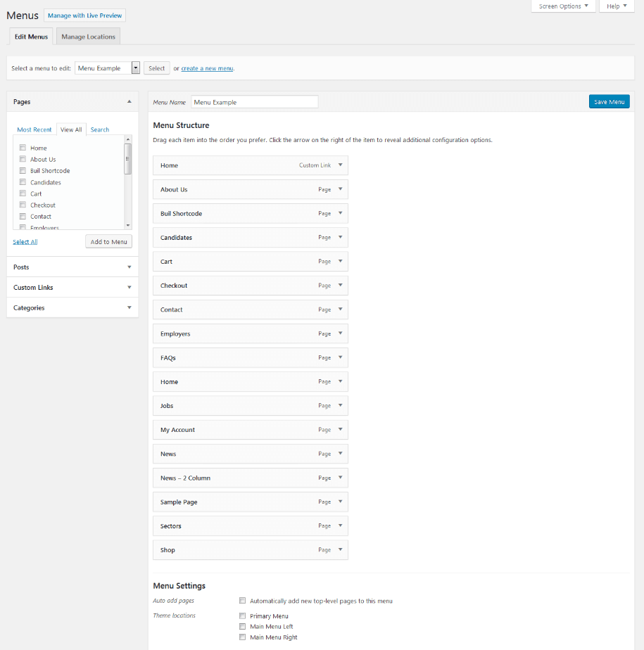Enable auto add top-level pages checkbox

point(242,601)
